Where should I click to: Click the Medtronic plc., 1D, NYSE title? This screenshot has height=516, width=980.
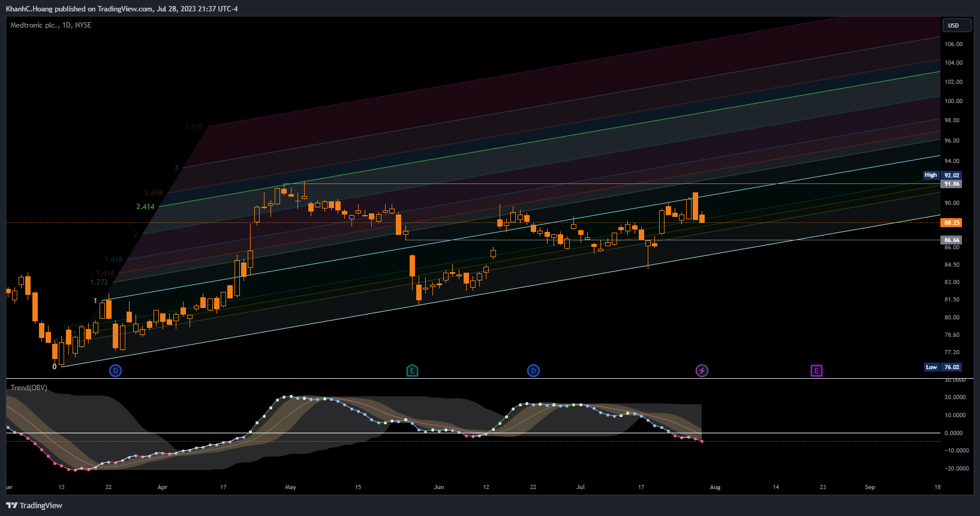51,25
